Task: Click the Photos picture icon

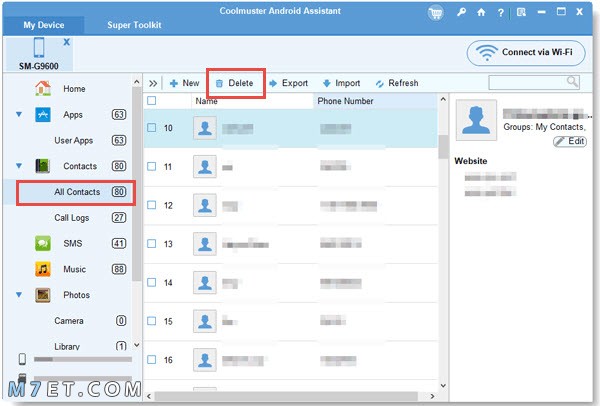Action: click(43, 295)
